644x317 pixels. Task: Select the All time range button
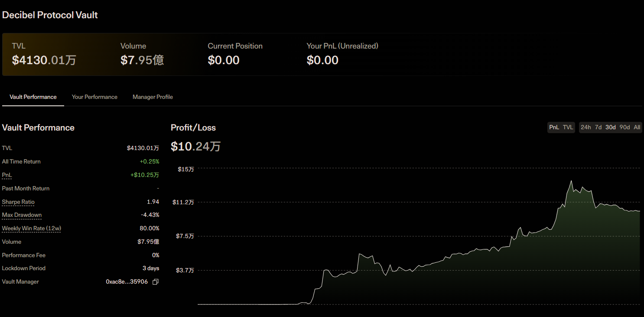click(637, 127)
